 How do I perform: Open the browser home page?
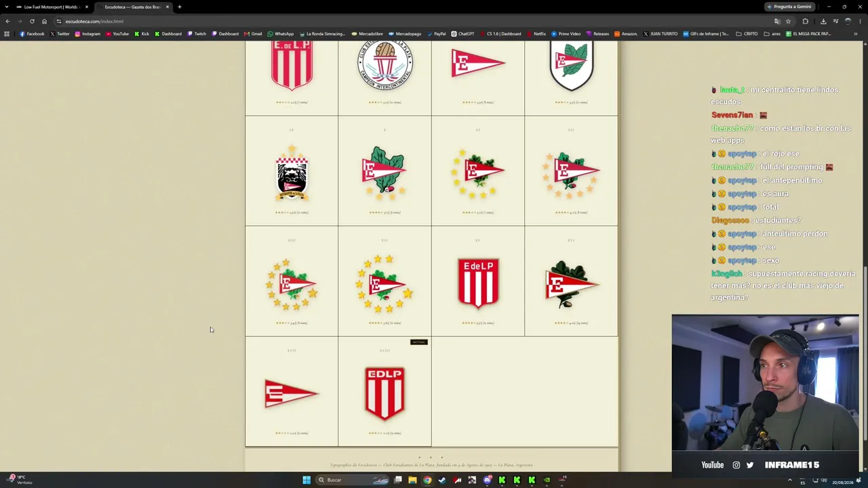(44, 21)
